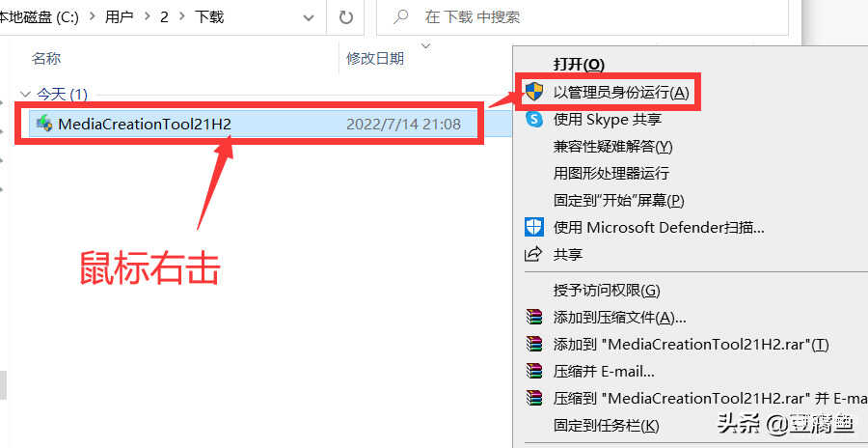Choose 压缩并 E-mail...
The width and height of the screenshot is (868, 448).
coord(604,371)
